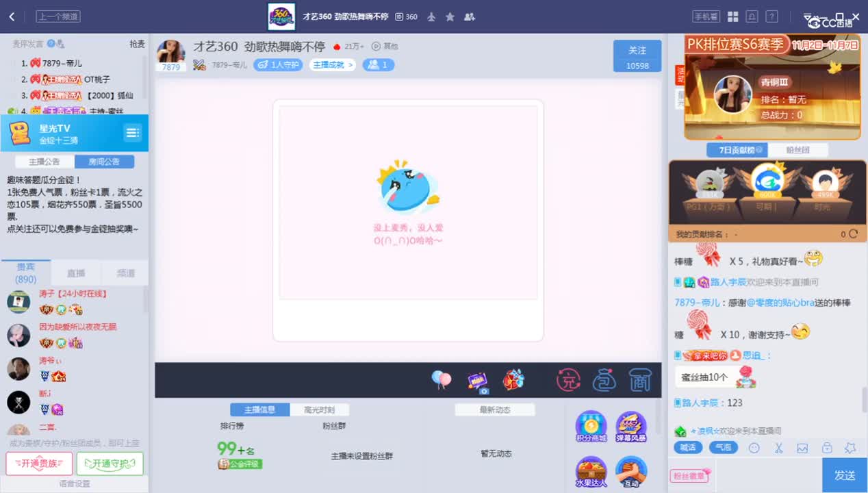868x493 pixels.
Task: Refresh my contribution ranking
Action: [x=853, y=233]
